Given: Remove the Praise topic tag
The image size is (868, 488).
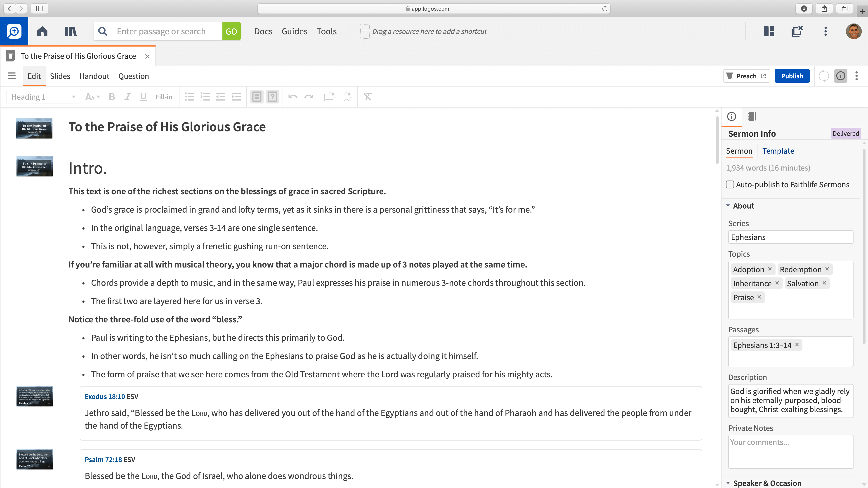Looking at the screenshot, I should pyautogui.click(x=759, y=297).
